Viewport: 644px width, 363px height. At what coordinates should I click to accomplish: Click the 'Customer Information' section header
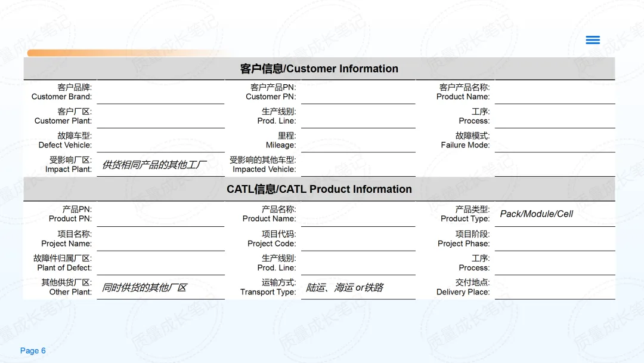point(319,69)
